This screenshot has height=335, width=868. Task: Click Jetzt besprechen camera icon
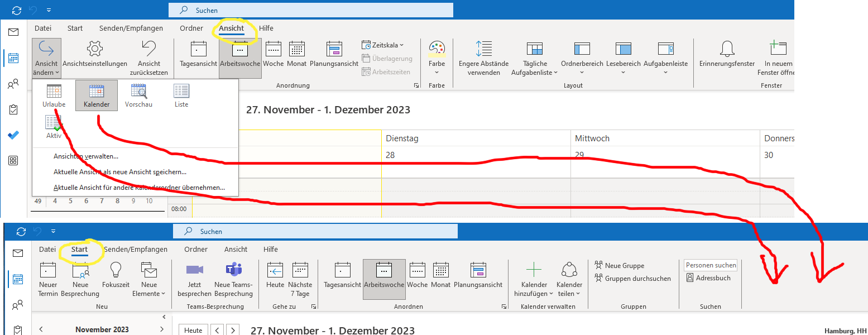(194, 279)
